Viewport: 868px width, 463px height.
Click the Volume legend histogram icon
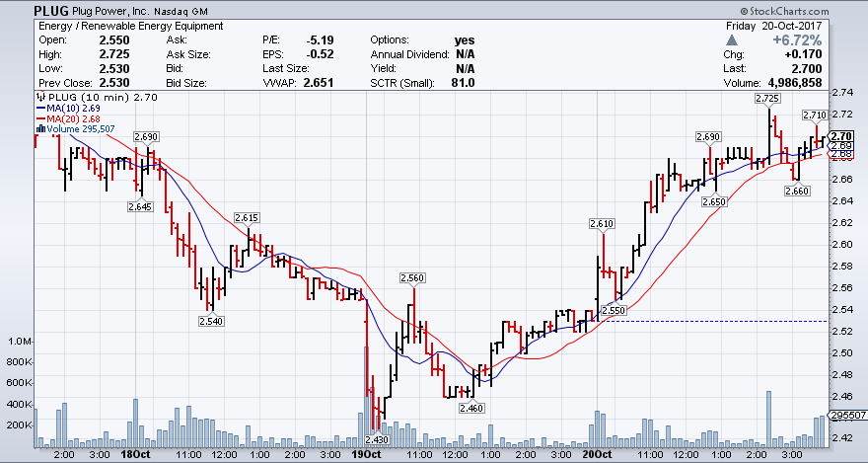(40, 129)
